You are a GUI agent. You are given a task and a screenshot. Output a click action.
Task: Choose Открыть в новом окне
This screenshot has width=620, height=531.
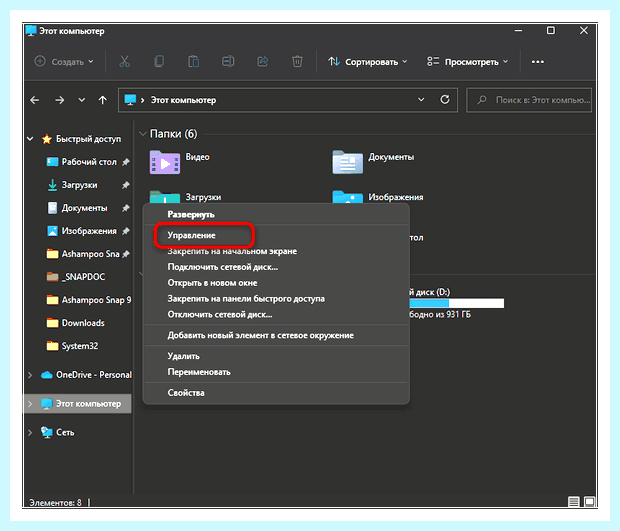[276, 283]
